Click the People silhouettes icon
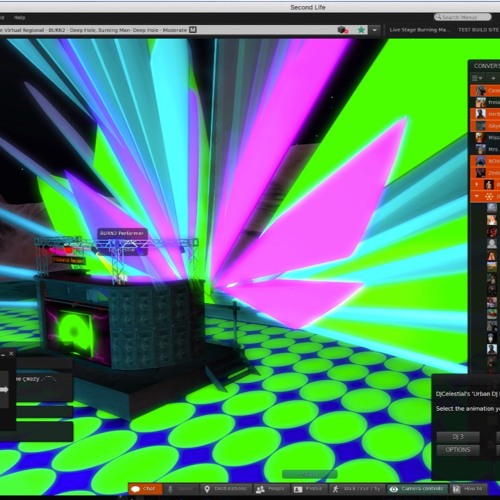Image resolution: width=500 pixels, height=500 pixels. pyautogui.click(x=260, y=489)
